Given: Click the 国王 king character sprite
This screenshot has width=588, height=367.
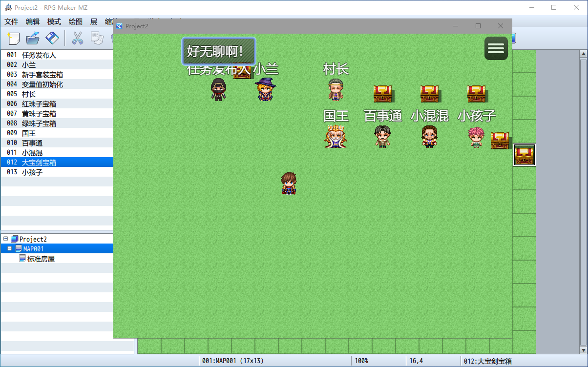Looking at the screenshot, I should (x=336, y=136).
